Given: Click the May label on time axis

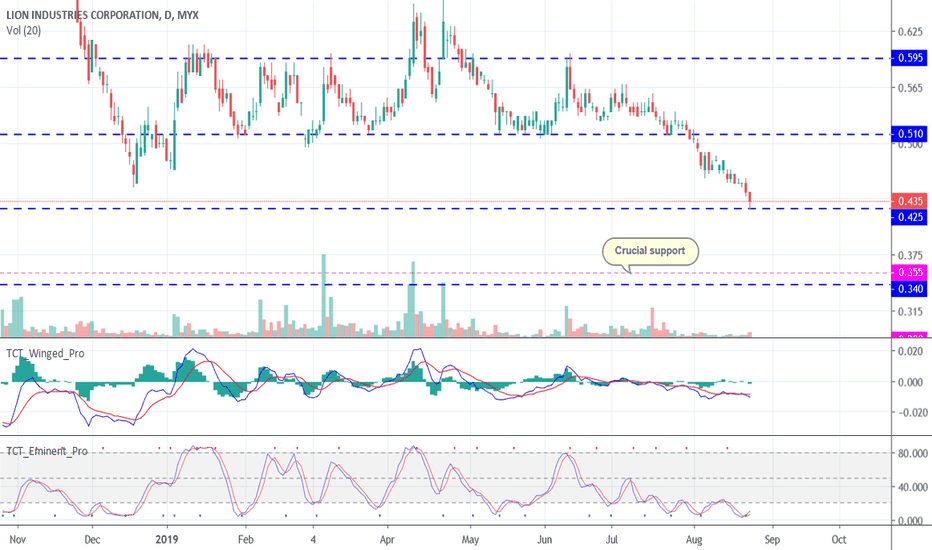Looking at the screenshot, I should 470,539.
